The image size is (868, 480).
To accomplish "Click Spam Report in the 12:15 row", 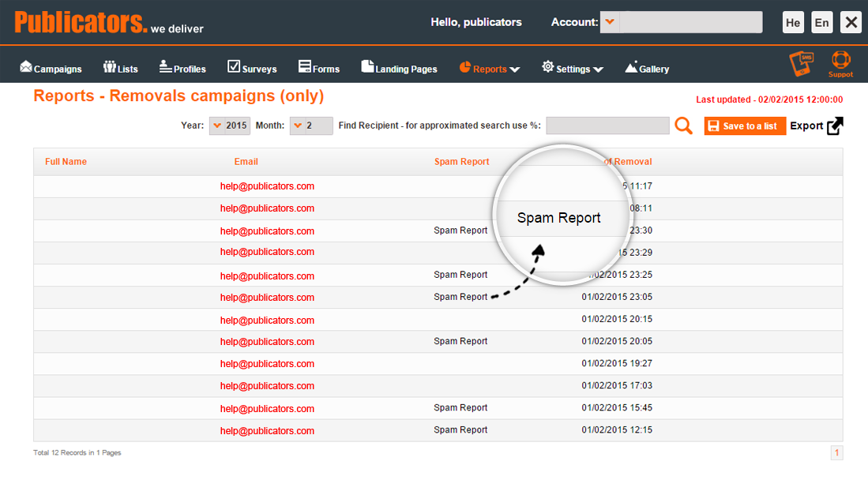I will 460,429.
